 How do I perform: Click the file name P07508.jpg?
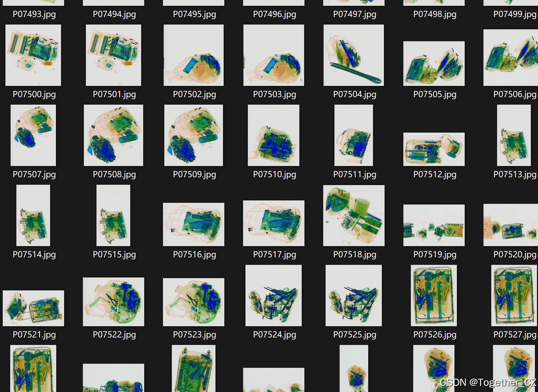pos(114,175)
